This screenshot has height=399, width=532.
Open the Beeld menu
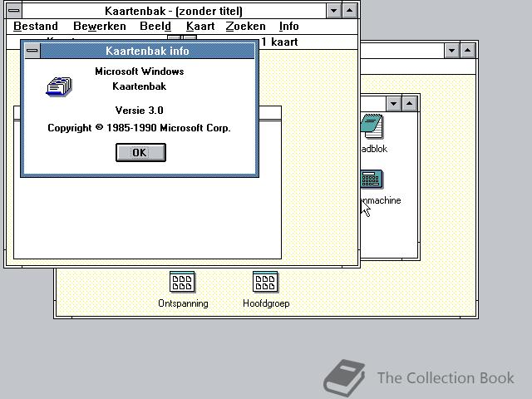click(155, 26)
